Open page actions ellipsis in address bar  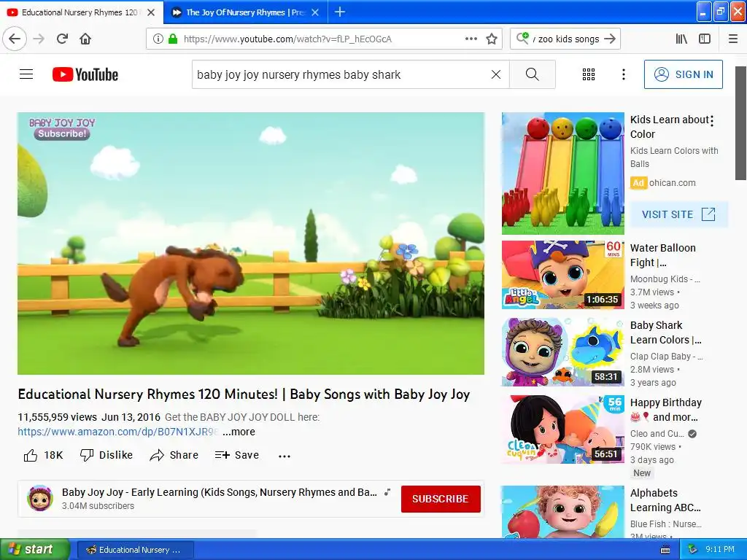coord(471,39)
